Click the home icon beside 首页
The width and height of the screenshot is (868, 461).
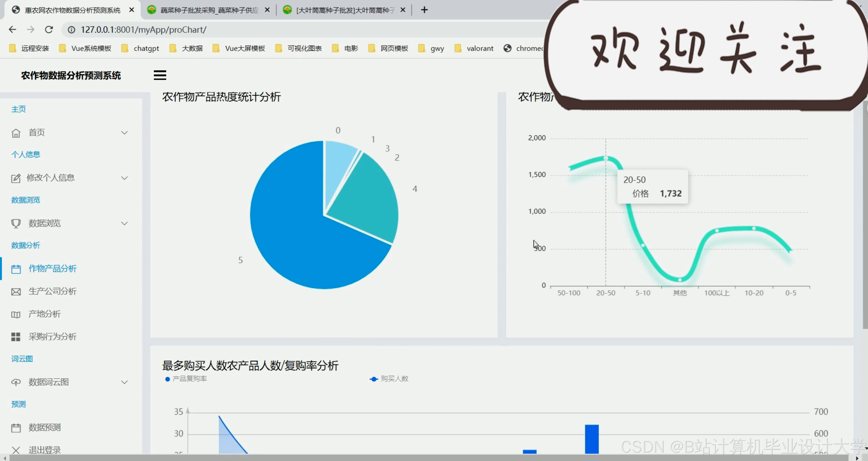pos(16,133)
